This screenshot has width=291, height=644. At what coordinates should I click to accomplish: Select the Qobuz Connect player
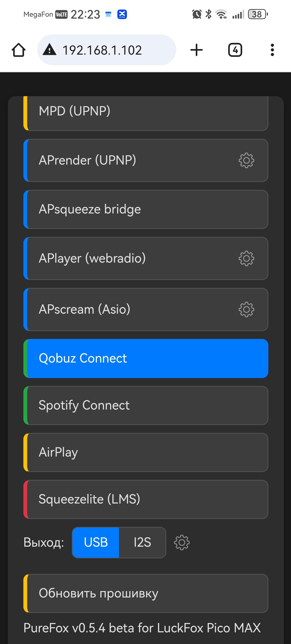146,358
